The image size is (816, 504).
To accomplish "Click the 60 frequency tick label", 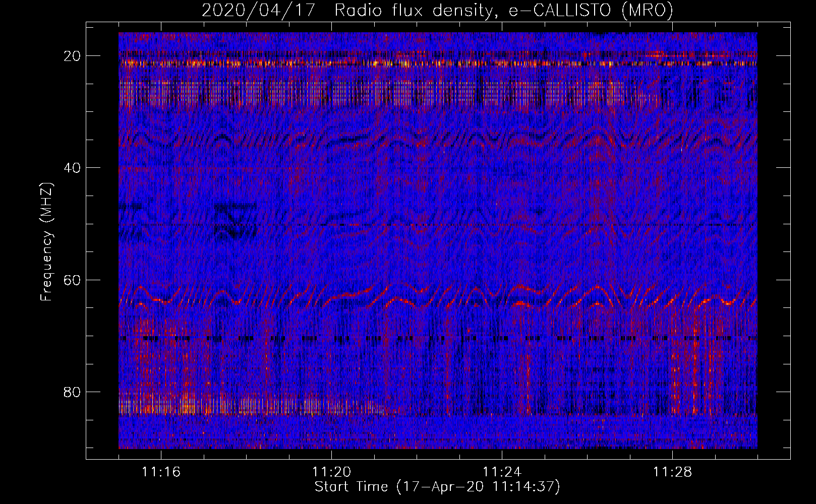I will (x=72, y=280).
